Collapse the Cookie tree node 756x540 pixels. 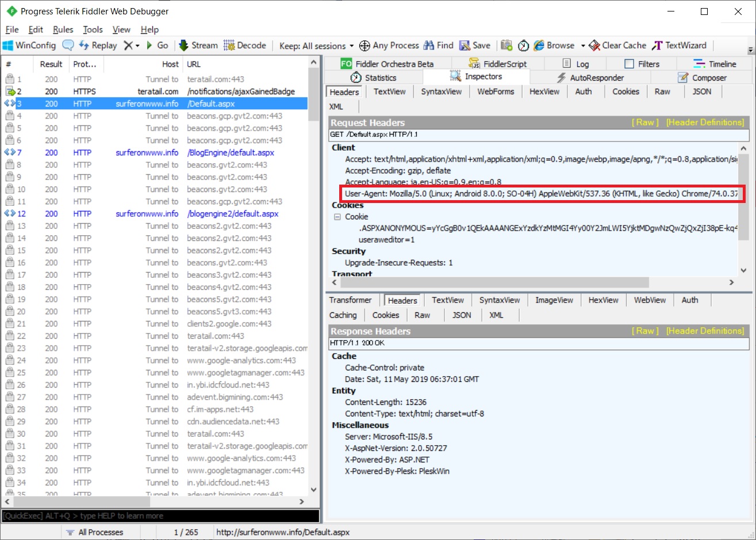click(337, 217)
